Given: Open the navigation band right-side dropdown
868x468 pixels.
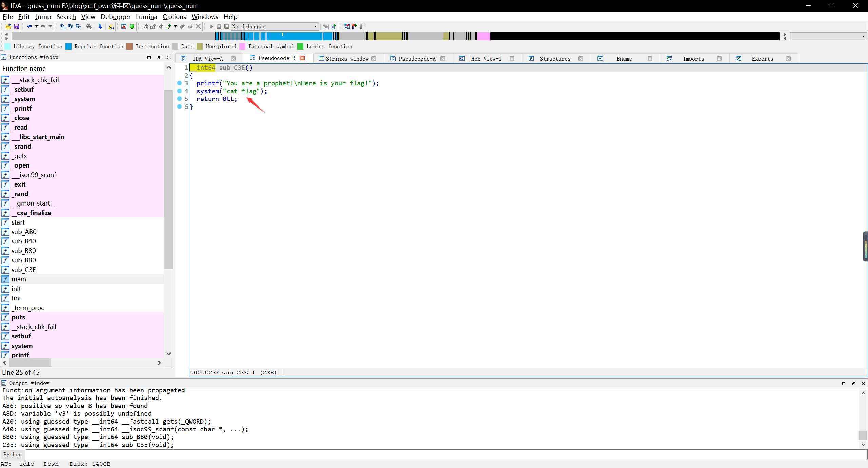Looking at the screenshot, I should click(x=863, y=36).
